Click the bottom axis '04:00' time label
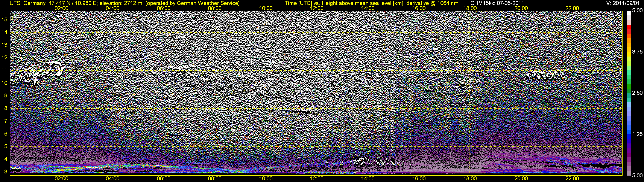Image resolution: width=644 pixels, height=182 pixels. (x=112, y=179)
